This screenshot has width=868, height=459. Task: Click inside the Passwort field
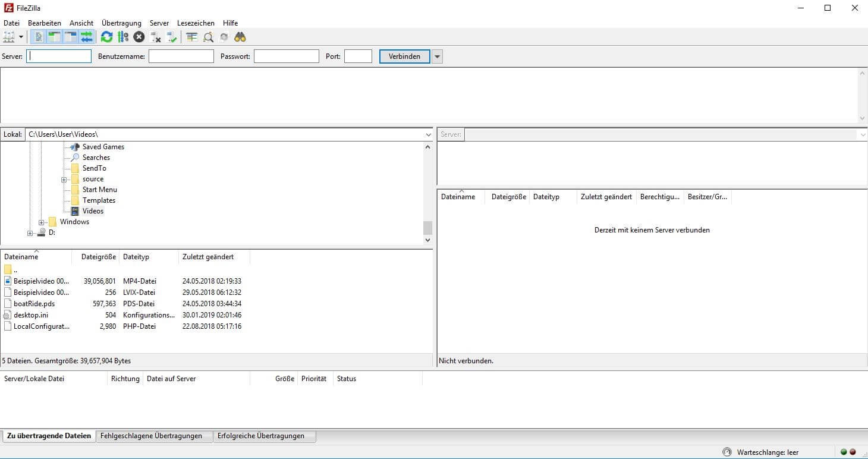[285, 56]
